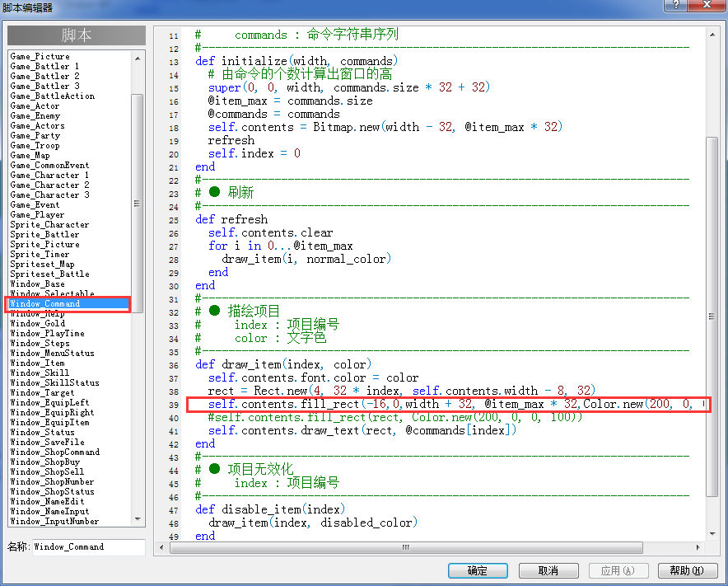Click the 确定 confirm button
The image size is (728, 586).
[478, 570]
